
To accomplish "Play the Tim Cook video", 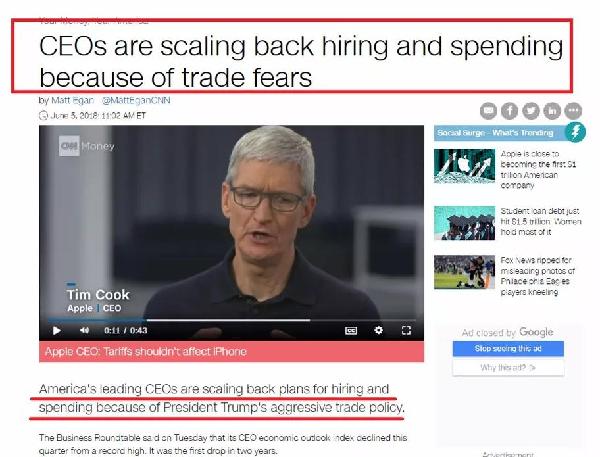I will point(57,330).
